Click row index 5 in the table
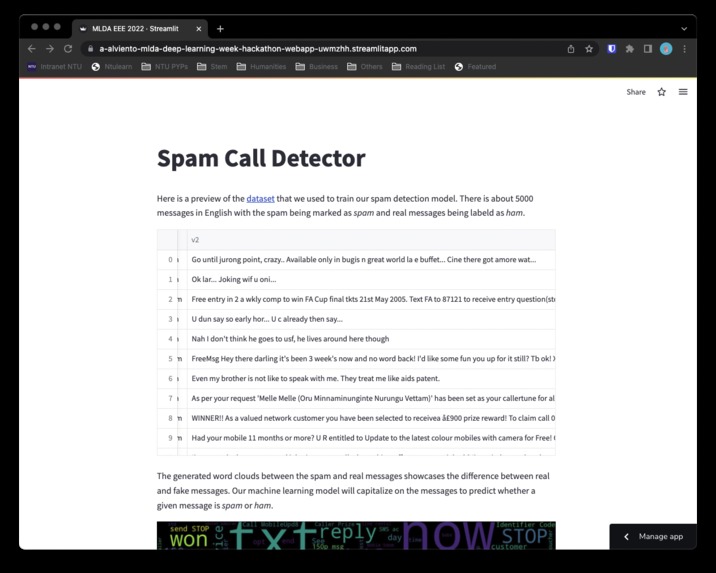Viewport: 716px width, 573px height. (168, 358)
